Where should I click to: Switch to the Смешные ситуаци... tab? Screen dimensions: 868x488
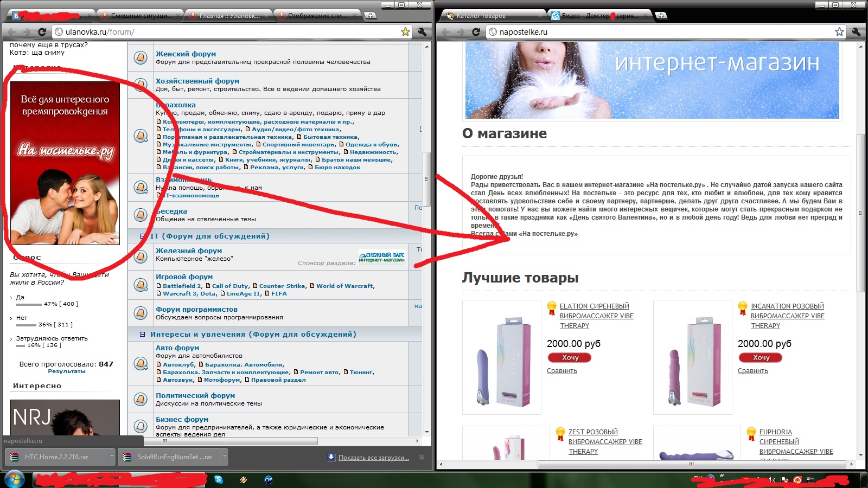(x=140, y=16)
